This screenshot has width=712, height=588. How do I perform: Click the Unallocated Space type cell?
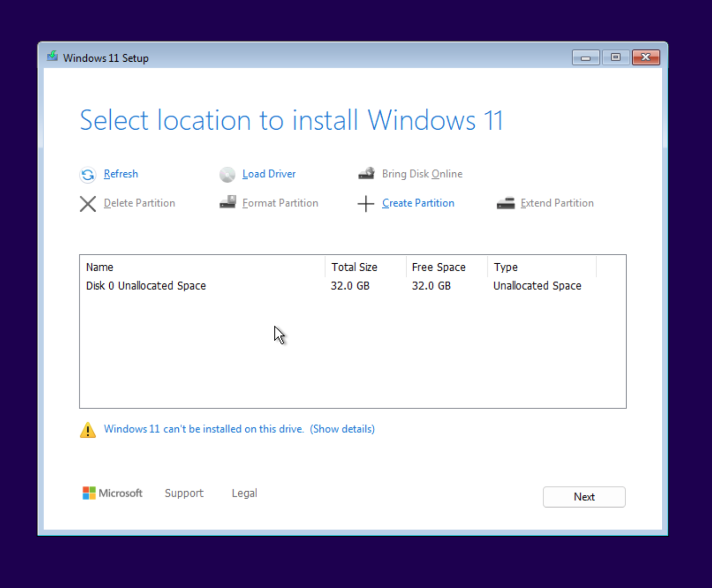[x=537, y=286]
